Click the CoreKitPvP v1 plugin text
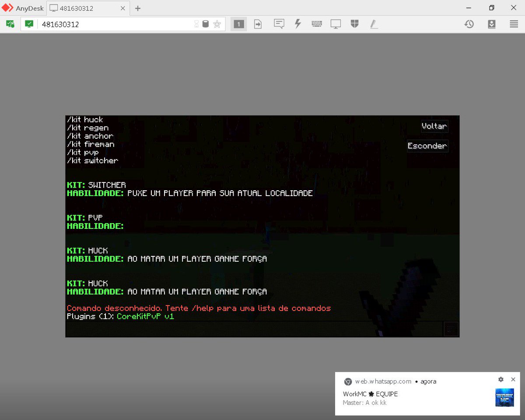The image size is (525, 420). point(145,316)
